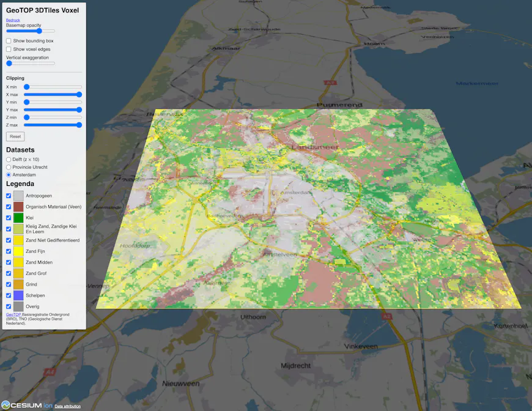The height and width of the screenshot is (411, 532).
Task: Hide the Grind layer in the legend
Action: [7, 284]
